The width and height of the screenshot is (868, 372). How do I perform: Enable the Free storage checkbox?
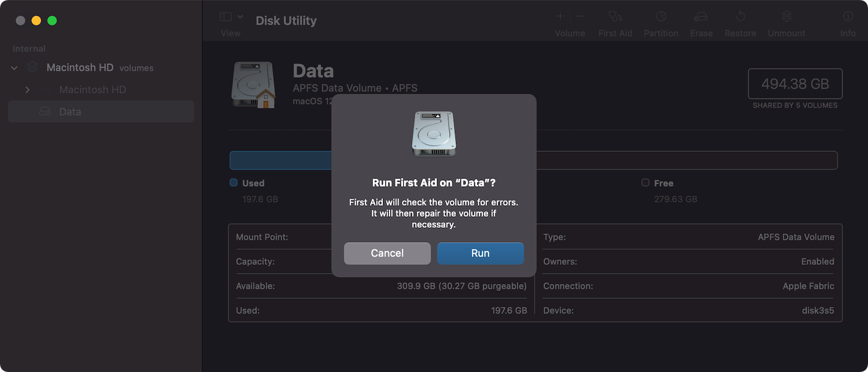coord(645,183)
